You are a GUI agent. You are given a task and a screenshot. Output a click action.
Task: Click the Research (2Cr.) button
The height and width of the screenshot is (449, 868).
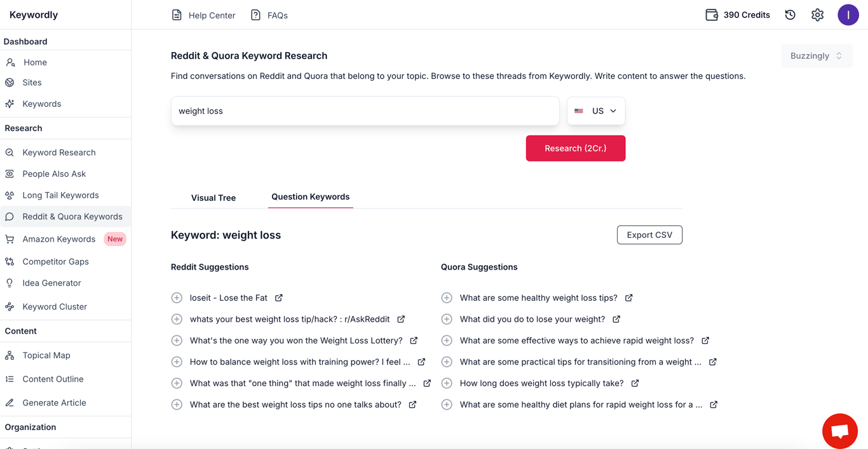tap(575, 148)
